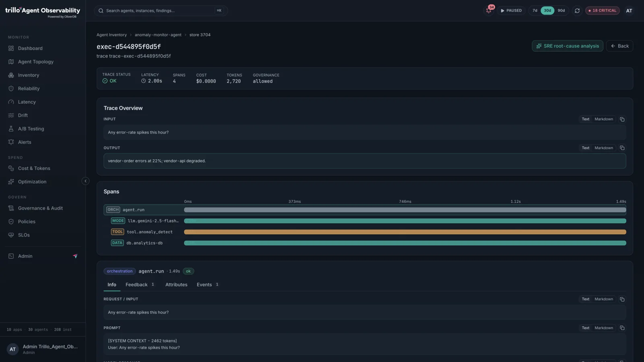644x362 pixels.
Task: Switch Prompt view to Text
Action: pos(585,328)
